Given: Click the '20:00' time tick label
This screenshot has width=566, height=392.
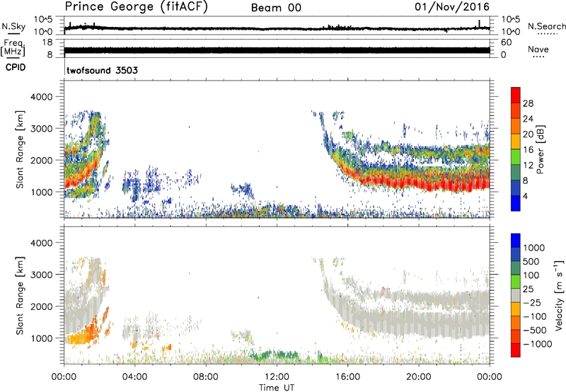Looking at the screenshot, I should (418, 377).
